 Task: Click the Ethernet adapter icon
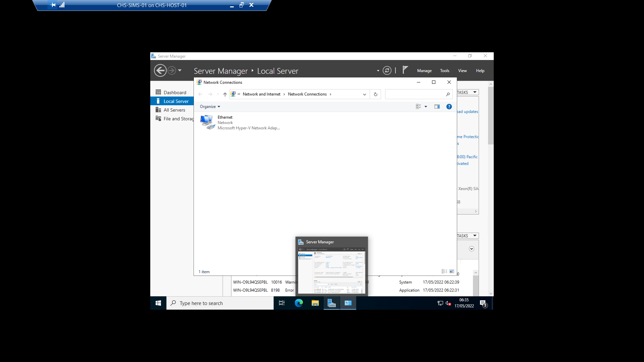pos(207,122)
